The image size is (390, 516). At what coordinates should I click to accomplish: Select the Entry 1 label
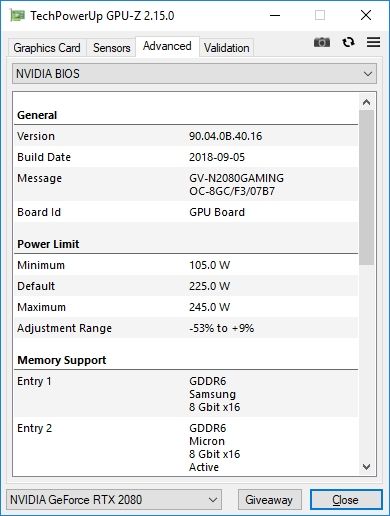coord(35,381)
